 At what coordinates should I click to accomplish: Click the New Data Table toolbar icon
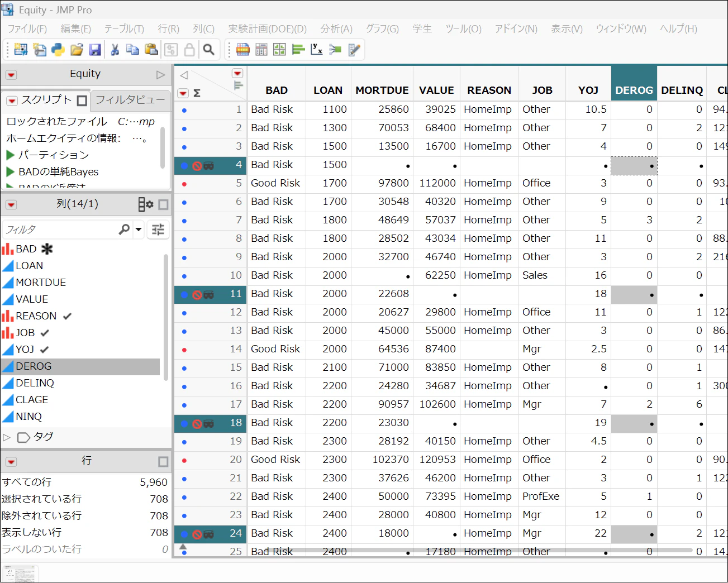(x=21, y=50)
